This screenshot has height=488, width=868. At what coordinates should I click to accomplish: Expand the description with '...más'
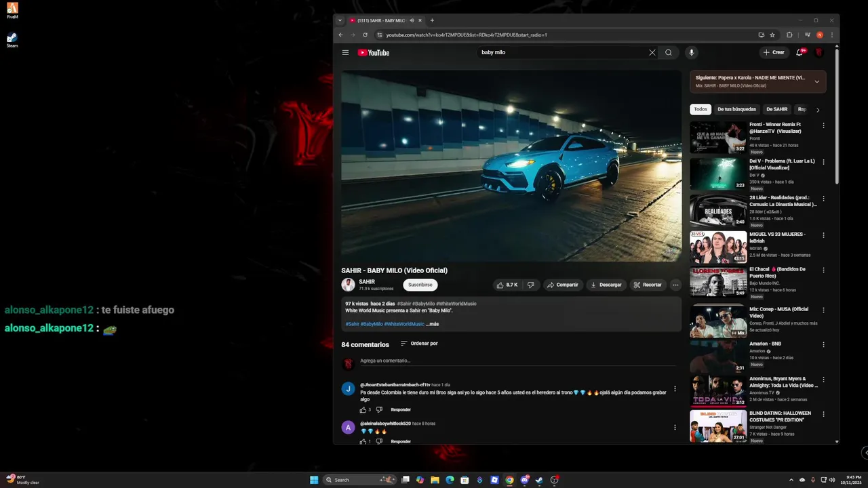(x=433, y=324)
